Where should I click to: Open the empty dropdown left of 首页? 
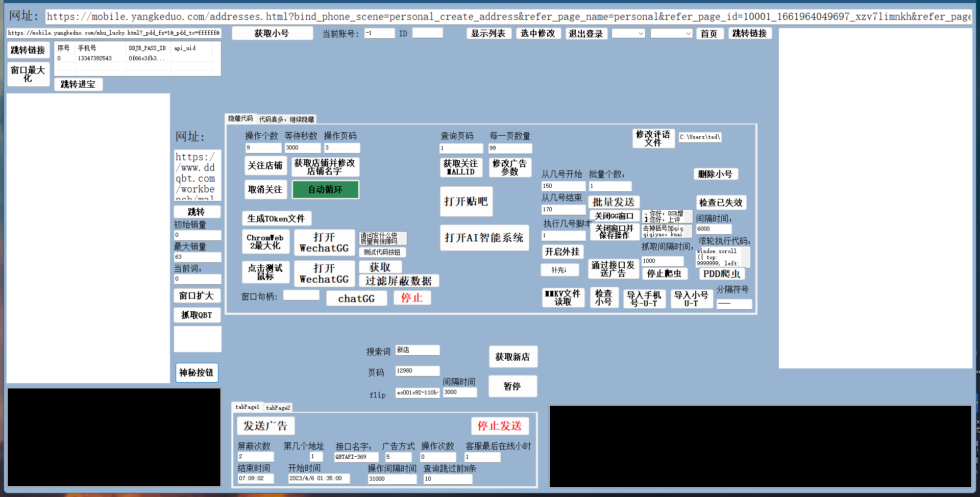click(x=671, y=33)
